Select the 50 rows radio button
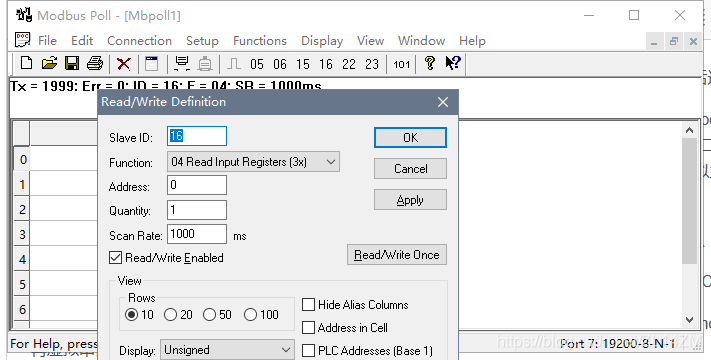The image size is (711, 360). click(209, 315)
